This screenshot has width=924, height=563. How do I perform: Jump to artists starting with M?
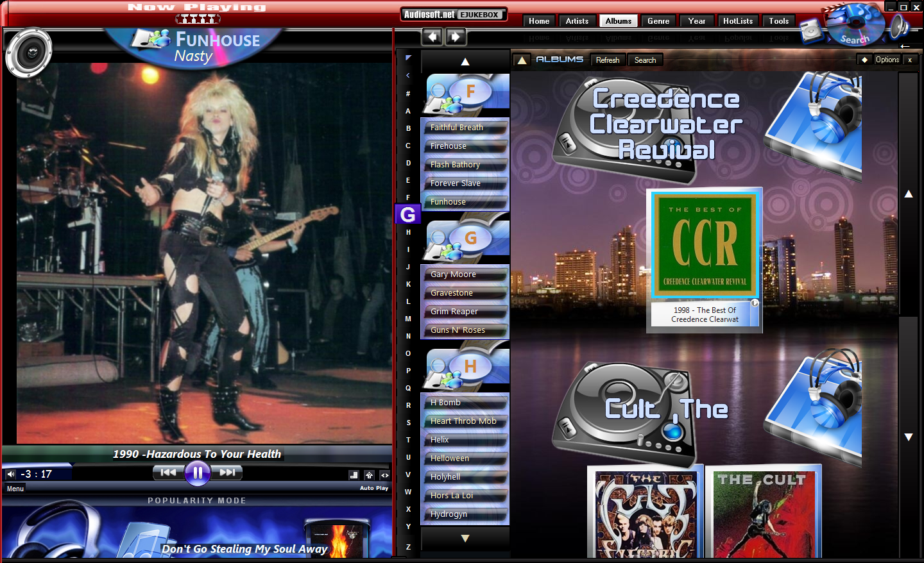pyautogui.click(x=408, y=319)
